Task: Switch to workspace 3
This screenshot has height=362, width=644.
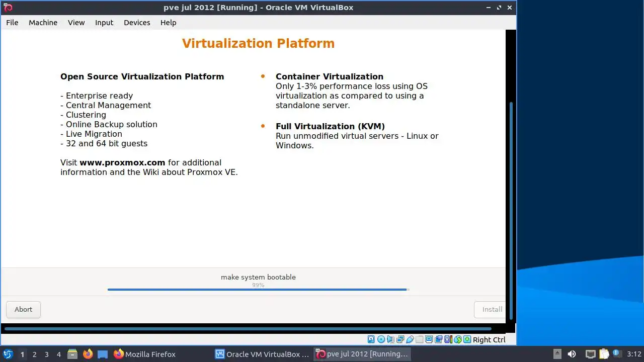Action: point(46,354)
